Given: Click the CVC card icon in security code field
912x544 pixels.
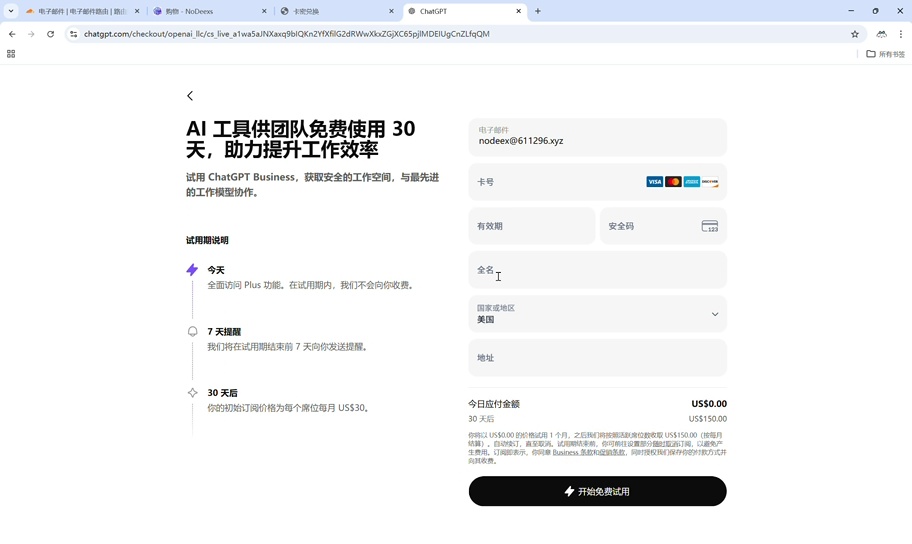Looking at the screenshot, I should point(709,226).
